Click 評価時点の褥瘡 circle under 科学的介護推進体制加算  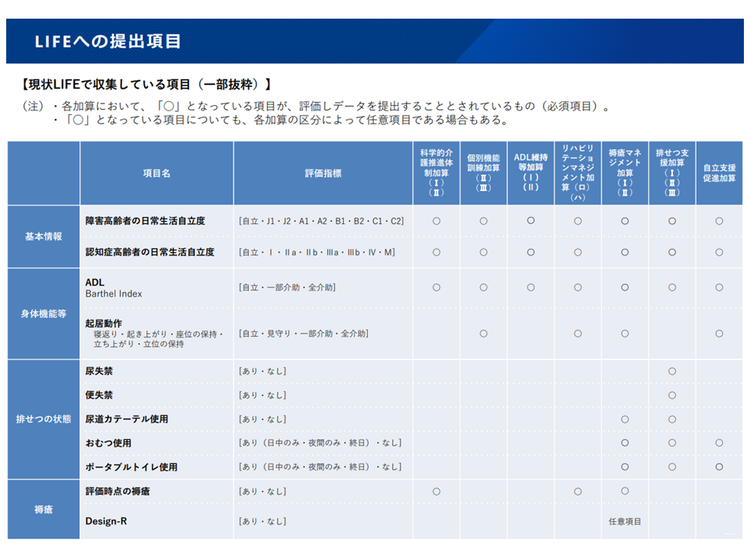(x=437, y=492)
